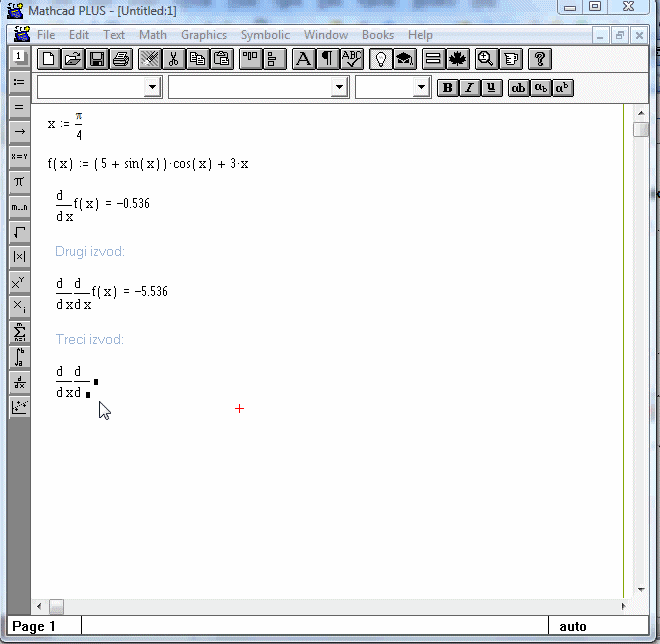The width and height of the screenshot is (660, 644).
Task: Toggle Bold text formatting
Action: (448, 88)
